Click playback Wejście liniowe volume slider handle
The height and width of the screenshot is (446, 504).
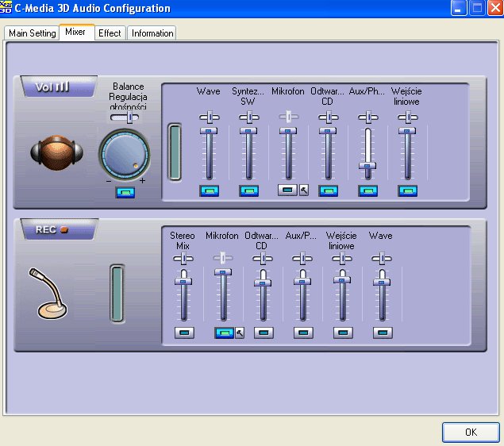pos(407,131)
